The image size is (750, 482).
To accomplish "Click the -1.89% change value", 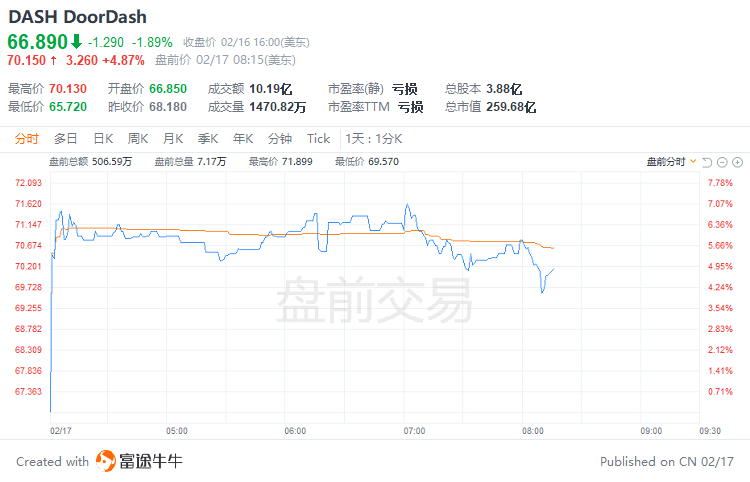I will pyautogui.click(x=152, y=42).
